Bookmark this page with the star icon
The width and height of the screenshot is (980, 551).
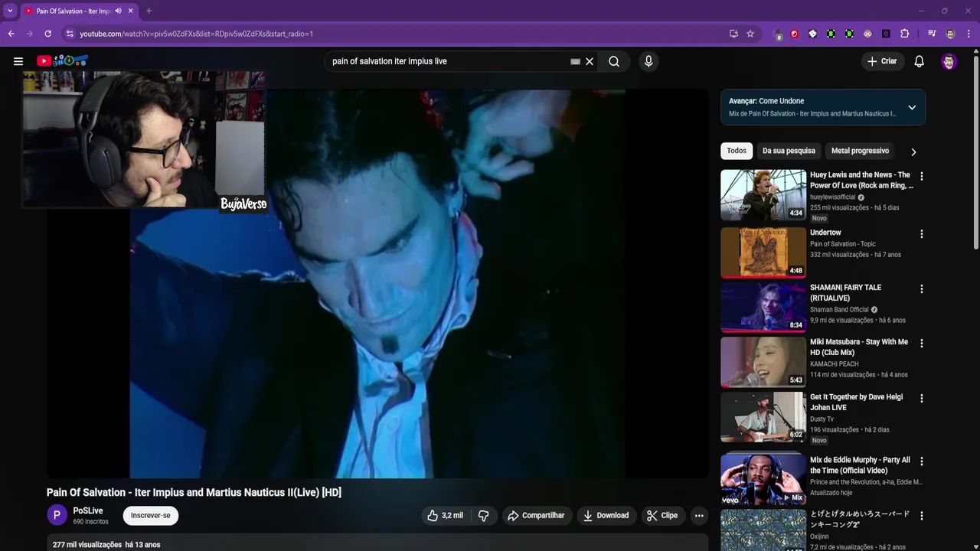(750, 34)
